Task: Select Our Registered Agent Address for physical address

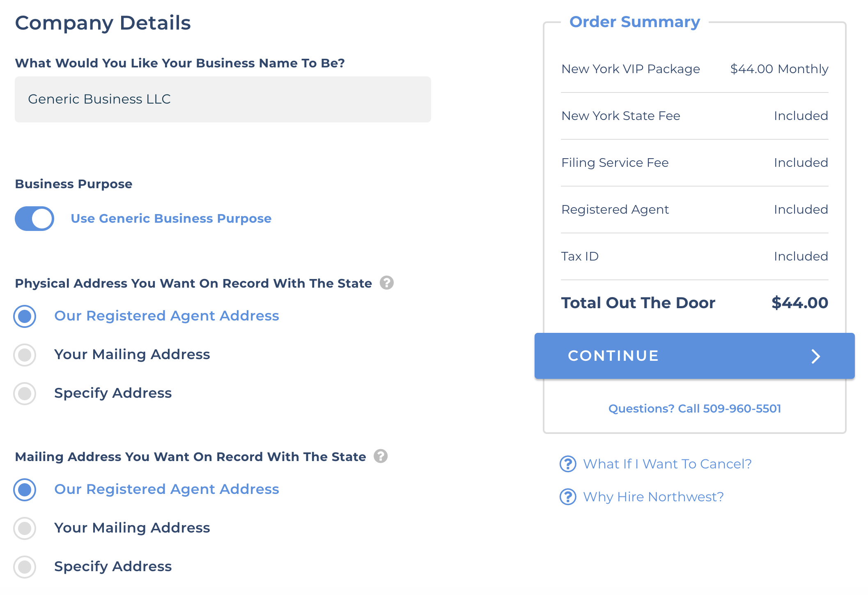Action: click(x=25, y=316)
